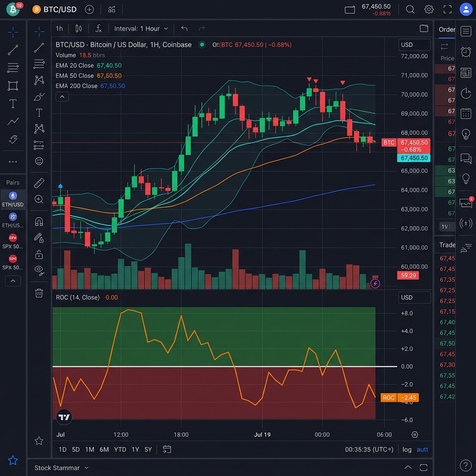Open the alarm clock alerts icon in right sidebar

tap(466, 52)
